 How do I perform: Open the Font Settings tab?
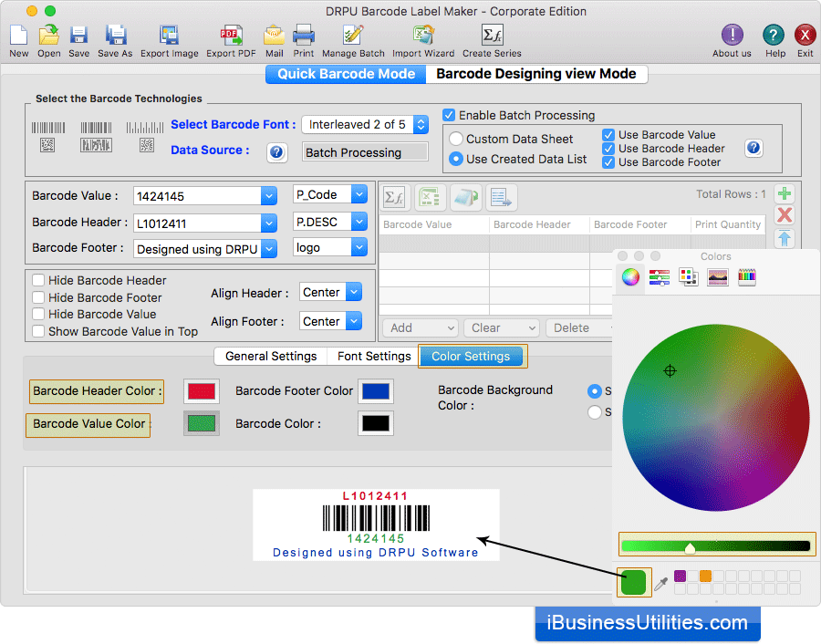click(374, 356)
